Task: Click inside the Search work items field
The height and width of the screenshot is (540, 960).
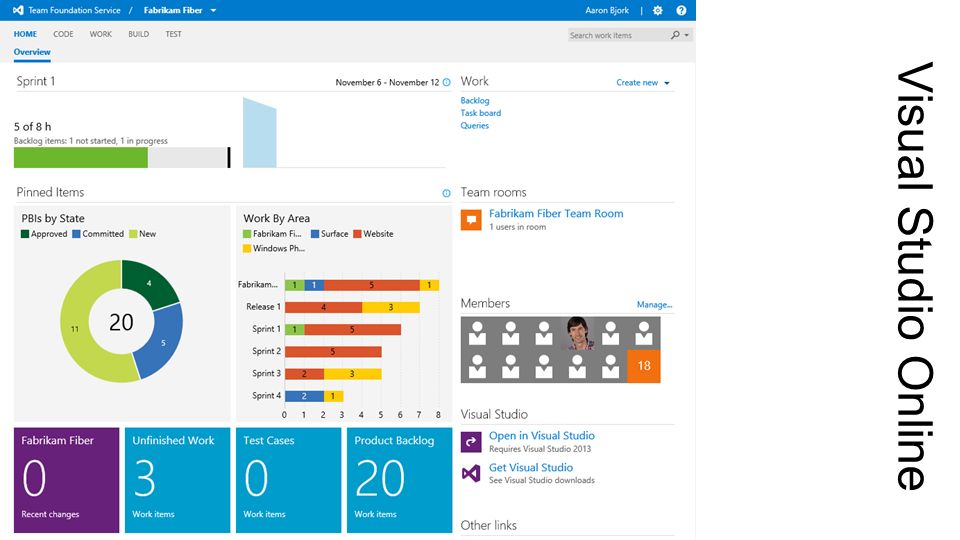Action: click(617, 35)
